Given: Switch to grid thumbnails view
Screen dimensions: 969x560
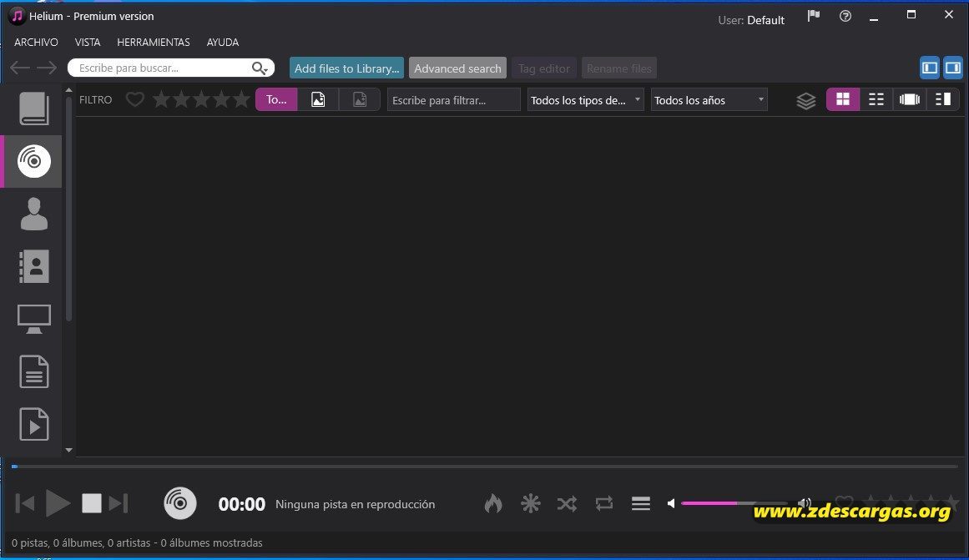Looking at the screenshot, I should coord(843,99).
